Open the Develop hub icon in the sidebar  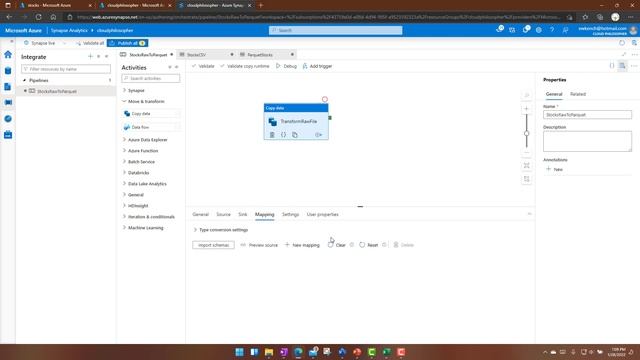click(x=8, y=87)
